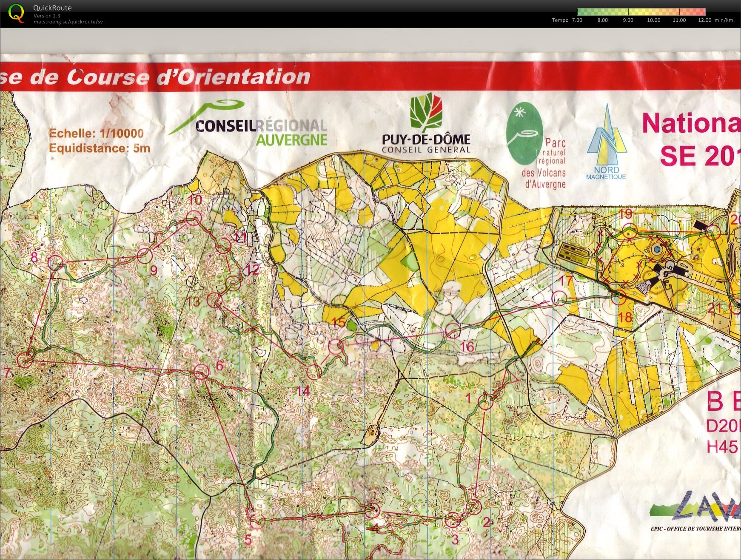Click the QuickRoute Q logo icon
The height and width of the screenshot is (560, 741).
coord(16,13)
